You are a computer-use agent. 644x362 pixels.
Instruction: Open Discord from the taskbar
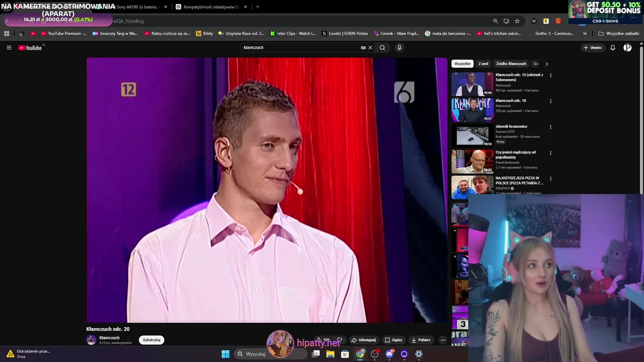click(x=389, y=354)
